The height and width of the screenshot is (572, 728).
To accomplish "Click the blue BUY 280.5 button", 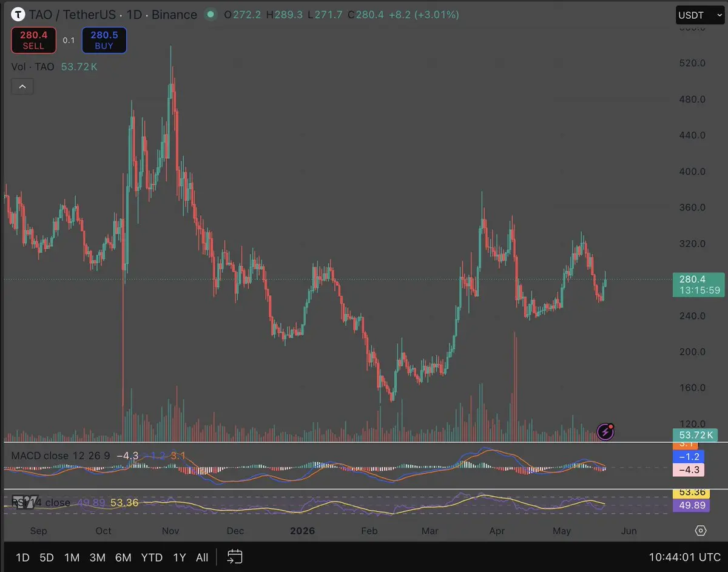I will click(x=104, y=41).
